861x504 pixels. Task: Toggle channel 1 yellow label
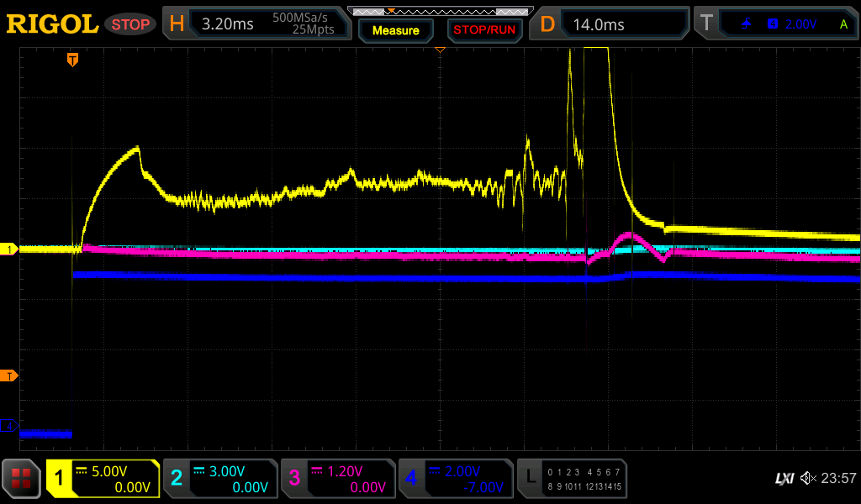pyautogui.click(x=59, y=479)
